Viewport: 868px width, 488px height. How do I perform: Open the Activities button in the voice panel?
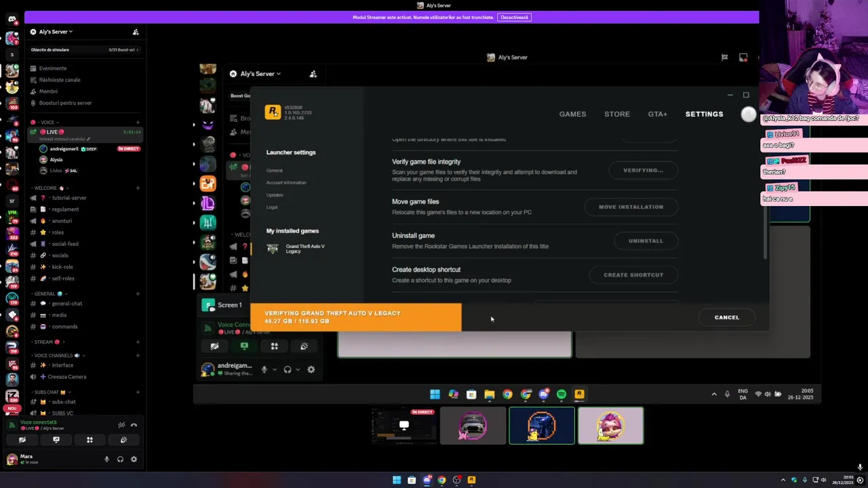90,440
